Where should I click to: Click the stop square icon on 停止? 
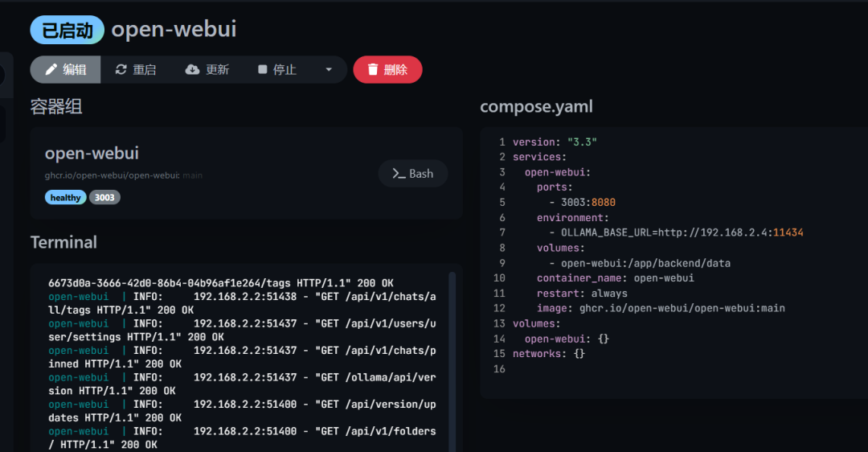[x=262, y=69]
